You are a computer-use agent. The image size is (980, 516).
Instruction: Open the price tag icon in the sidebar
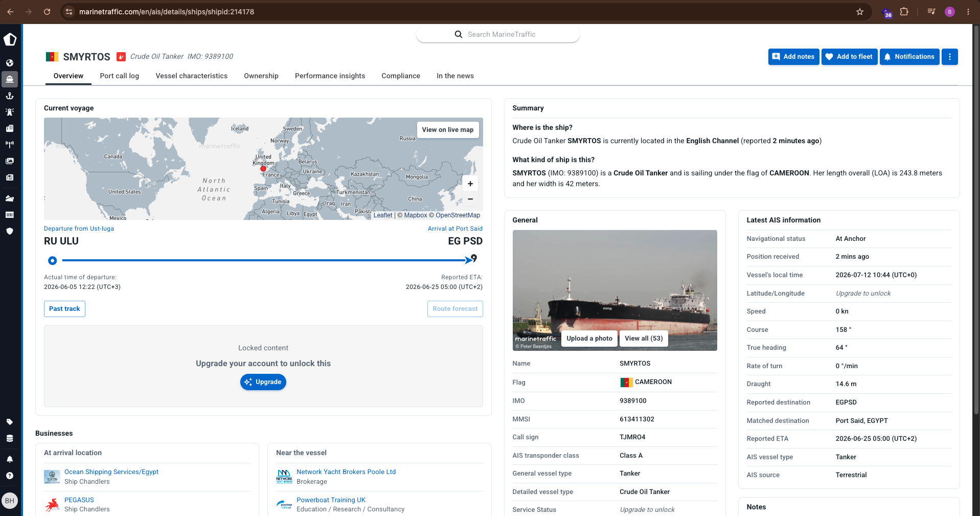point(10,422)
